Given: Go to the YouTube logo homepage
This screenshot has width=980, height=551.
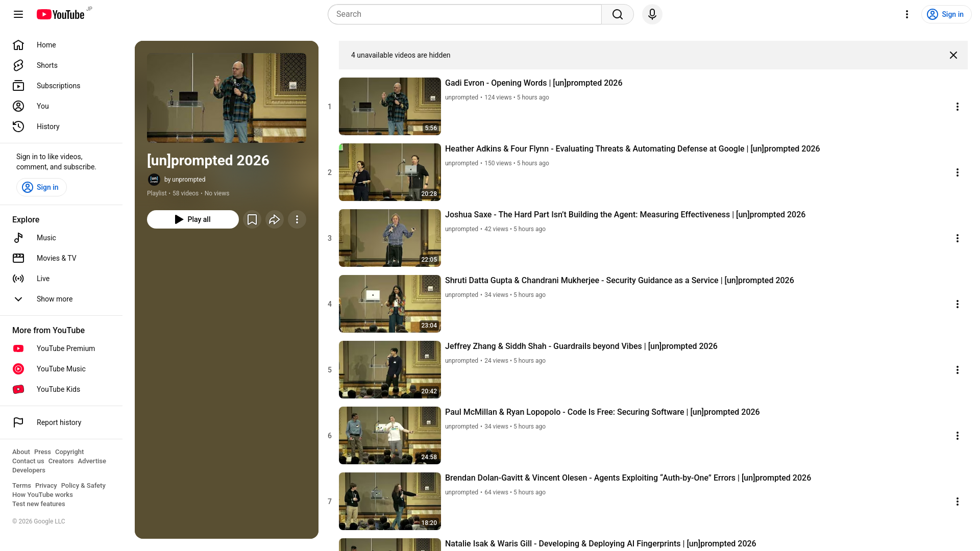Looking at the screenshot, I should 60,14.
